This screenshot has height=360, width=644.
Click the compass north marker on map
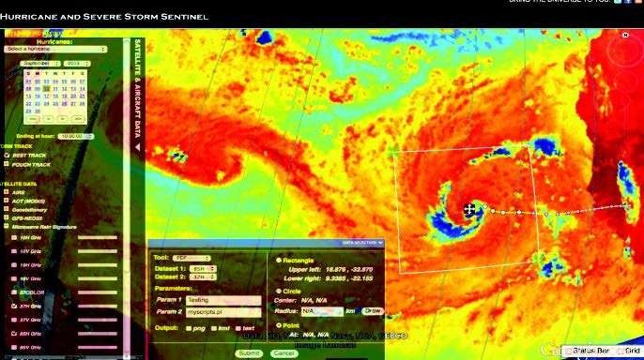[x=625, y=36]
